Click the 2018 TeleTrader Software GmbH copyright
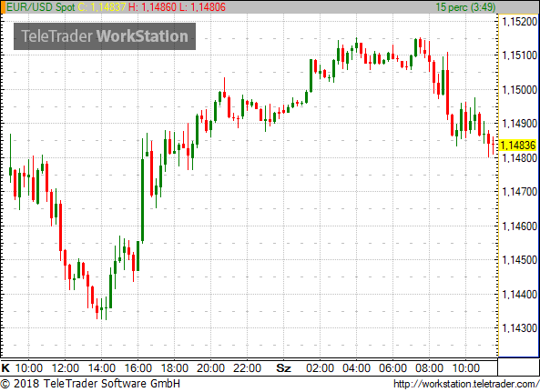The height and width of the screenshot is (392, 540). (90, 384)
